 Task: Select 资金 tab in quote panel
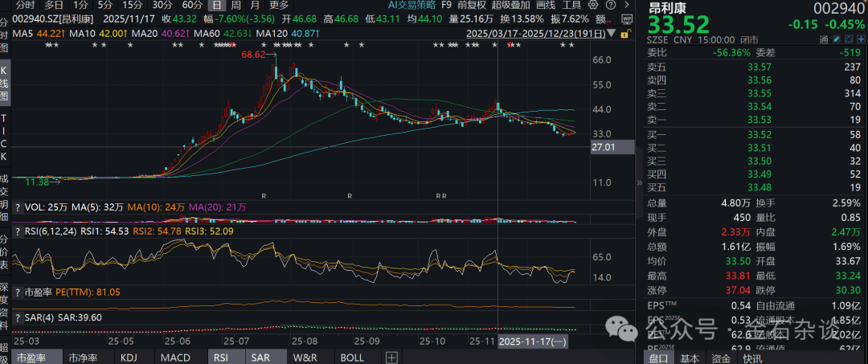(721, 358)
